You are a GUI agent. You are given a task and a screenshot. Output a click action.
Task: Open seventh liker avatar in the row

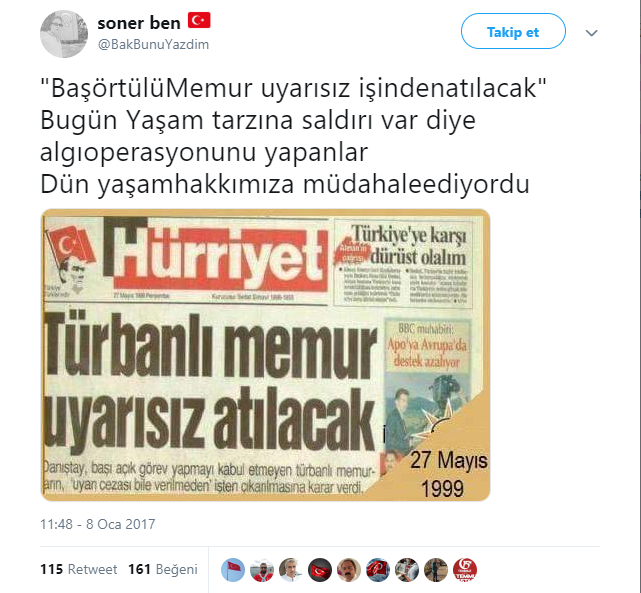point(407,570)
